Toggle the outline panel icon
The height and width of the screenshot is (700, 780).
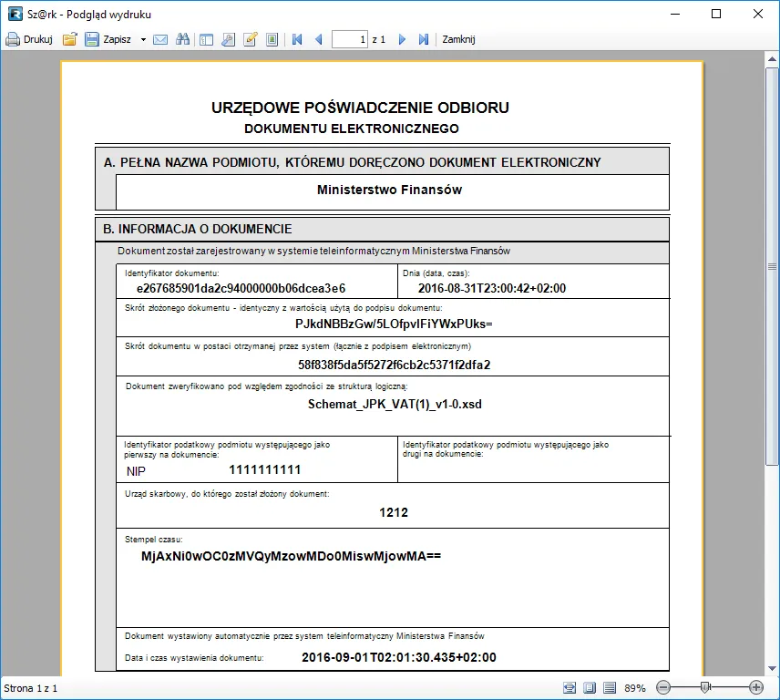[206, 39]
